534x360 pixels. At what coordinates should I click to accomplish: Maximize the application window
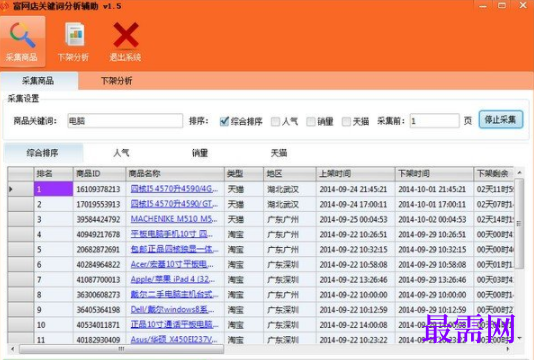point(502,5)
